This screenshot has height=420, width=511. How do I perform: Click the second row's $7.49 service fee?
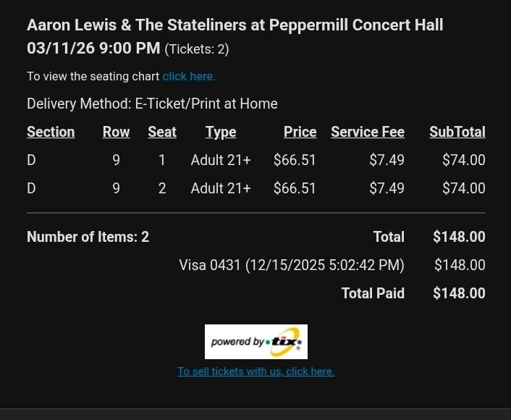pyautogui.click(x=387, y=188)
